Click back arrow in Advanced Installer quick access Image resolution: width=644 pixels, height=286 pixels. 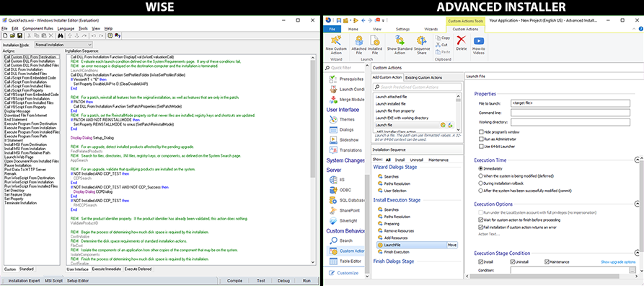click(x=363, y=19)
